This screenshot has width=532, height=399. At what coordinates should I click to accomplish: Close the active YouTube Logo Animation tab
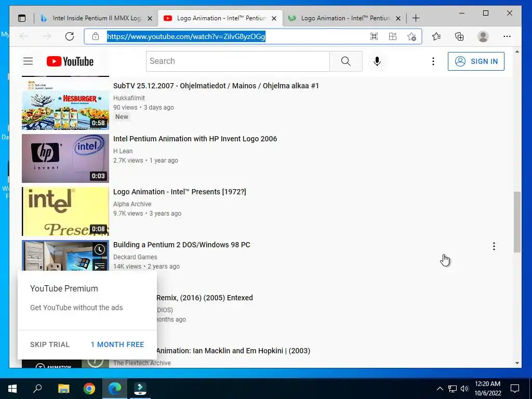click(x=274, y=18)
